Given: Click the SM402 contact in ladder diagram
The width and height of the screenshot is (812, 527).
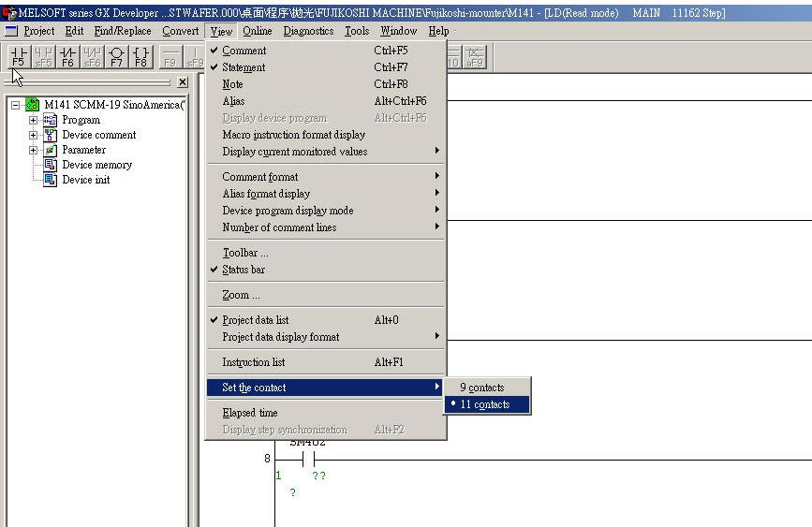Looking at the screenshot, I should [308, 460].
